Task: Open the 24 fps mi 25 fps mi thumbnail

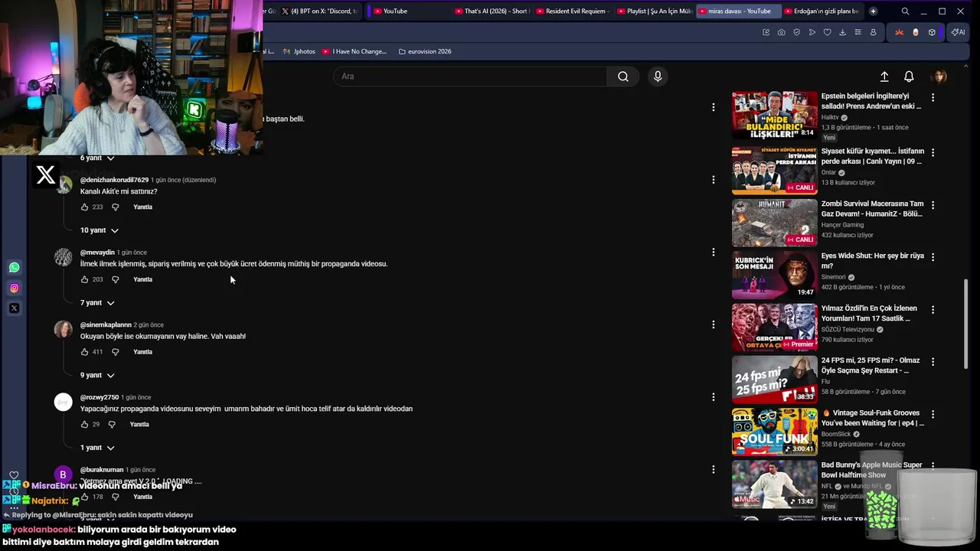Action: pyautogui.click(x=774, y=380)
